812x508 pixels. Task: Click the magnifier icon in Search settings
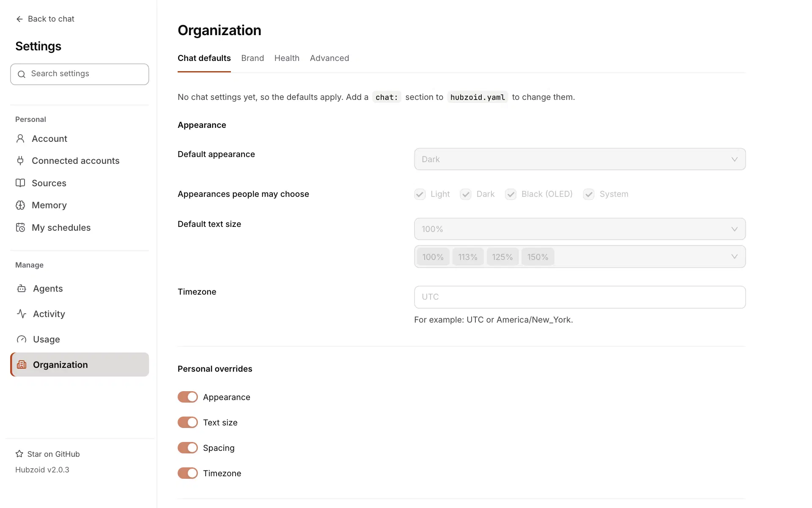pos(22,74)
